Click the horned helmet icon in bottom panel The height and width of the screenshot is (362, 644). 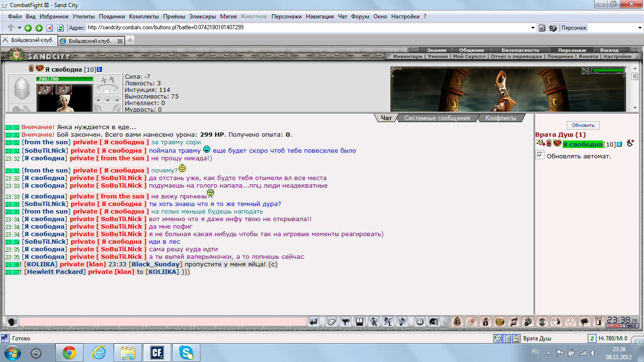[542, 321]
